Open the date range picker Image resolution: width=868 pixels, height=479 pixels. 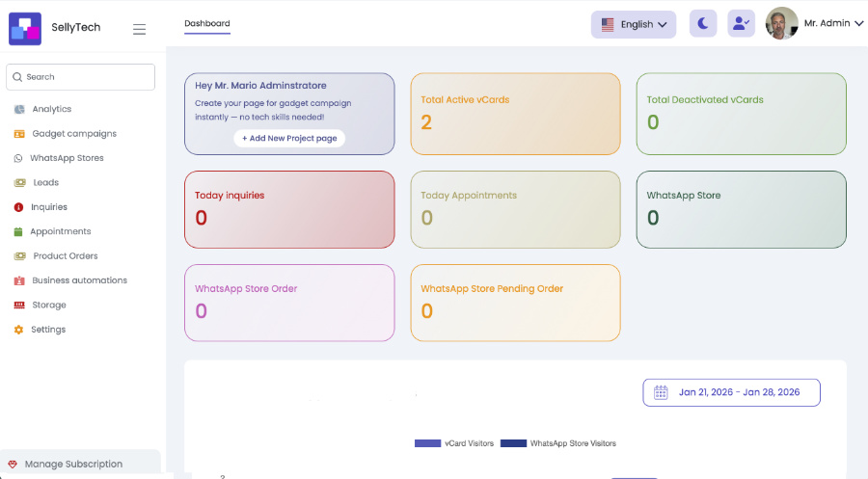pyautogui.click(x=731, y=392)
